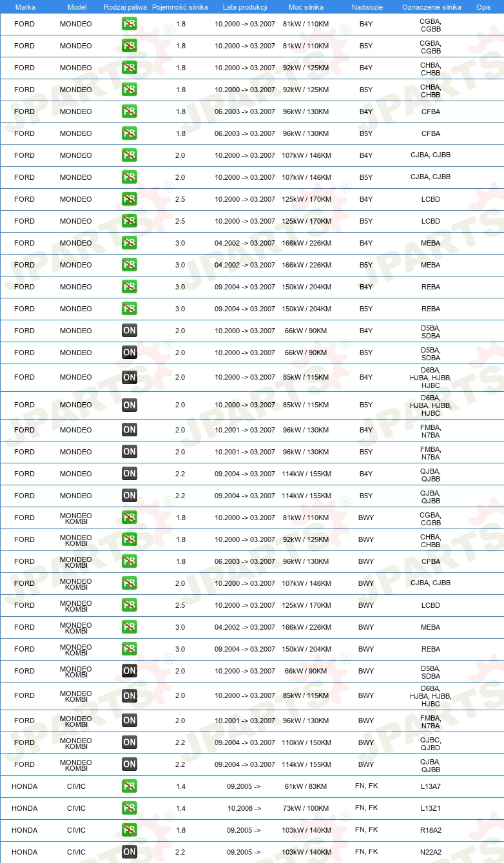Click PB fuel icon in Mondeo 1.8 CFBA B4Y row
The height and width of the screenshot is (863, 504).
click(130, 112)
